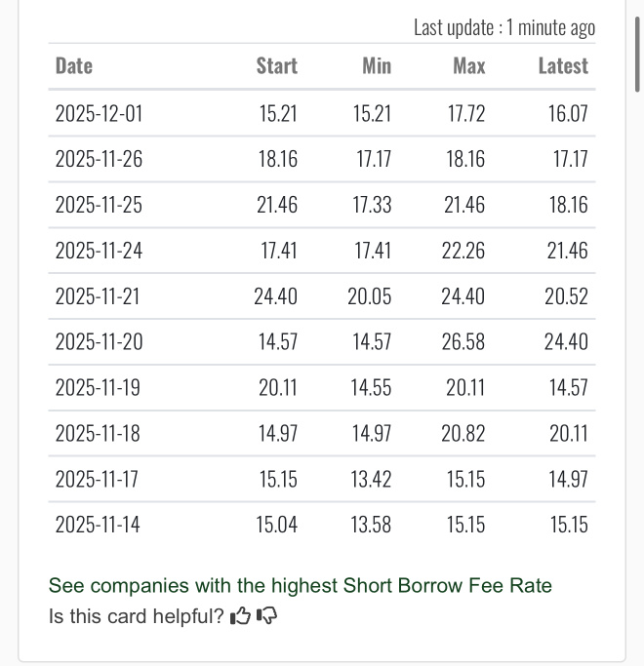Select the Date column header
This screenshot has width=644, height=666.
(74, 66)
